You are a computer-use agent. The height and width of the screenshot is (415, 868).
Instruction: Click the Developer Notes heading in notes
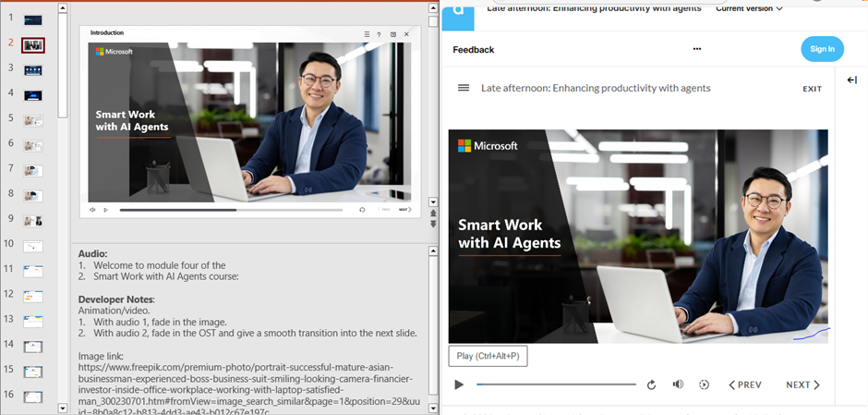click(116, 299)
